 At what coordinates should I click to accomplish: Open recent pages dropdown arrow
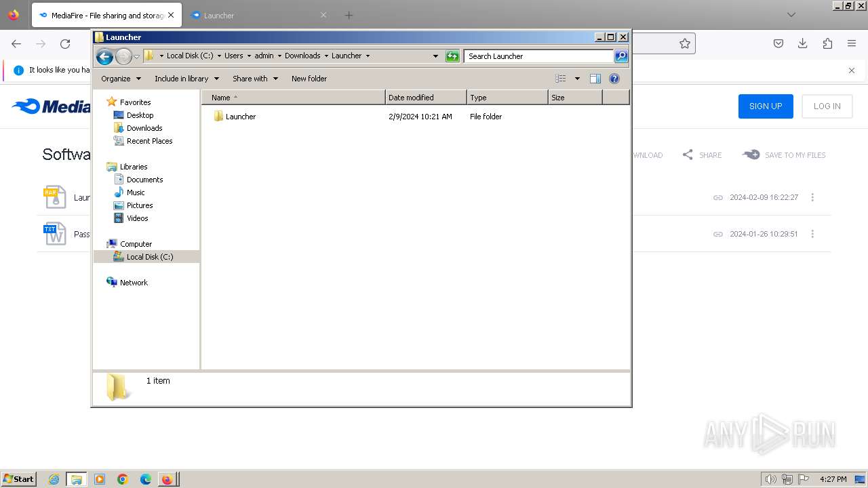[x=136, y=56]
